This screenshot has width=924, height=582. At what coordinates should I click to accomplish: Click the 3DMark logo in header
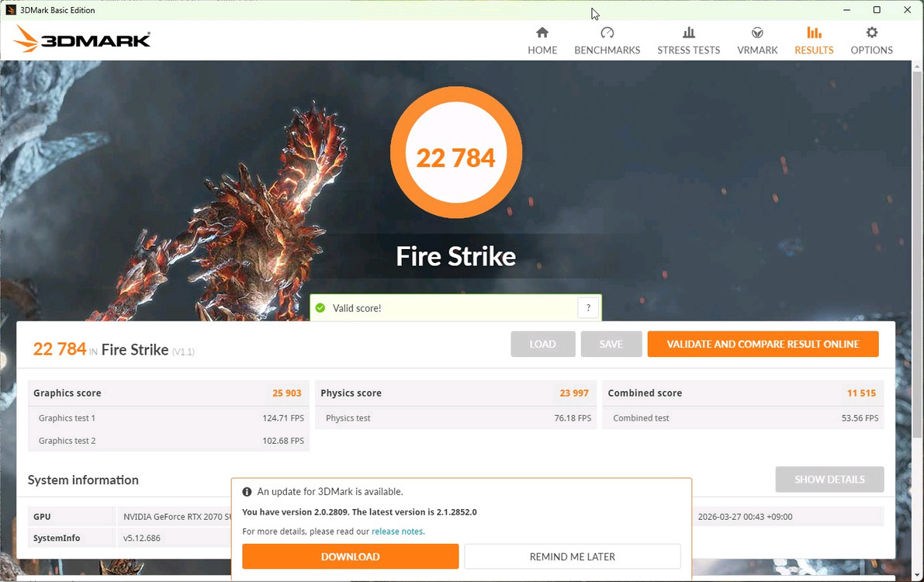[81, 40]
